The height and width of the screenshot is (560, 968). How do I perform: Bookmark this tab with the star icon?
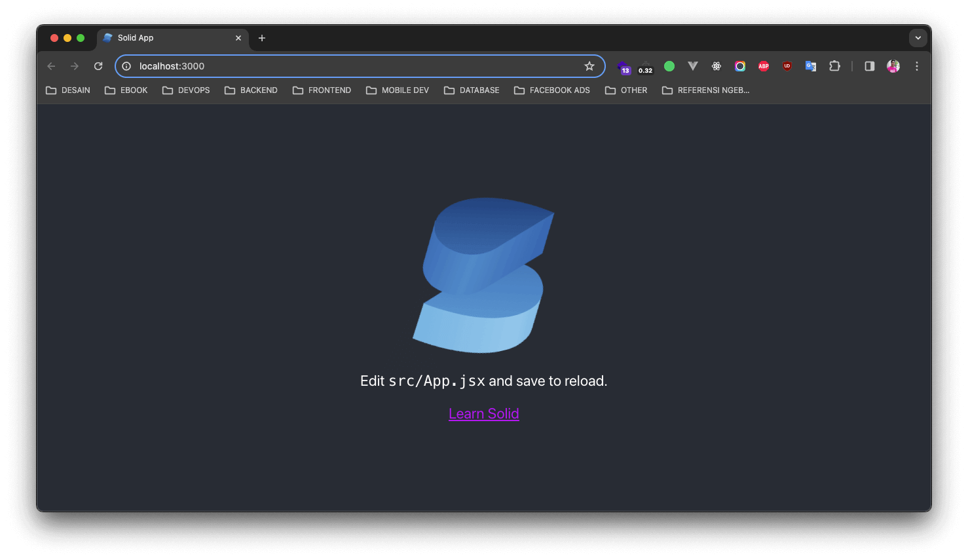tap(589, 66)
